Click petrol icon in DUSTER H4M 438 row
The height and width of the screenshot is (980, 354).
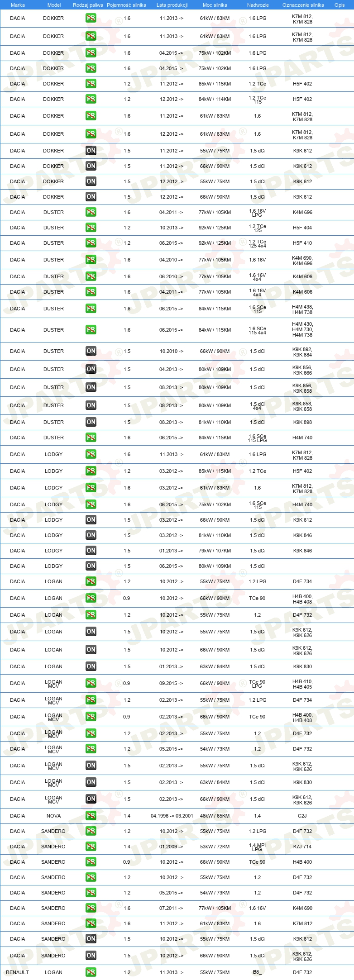(91, 309)
